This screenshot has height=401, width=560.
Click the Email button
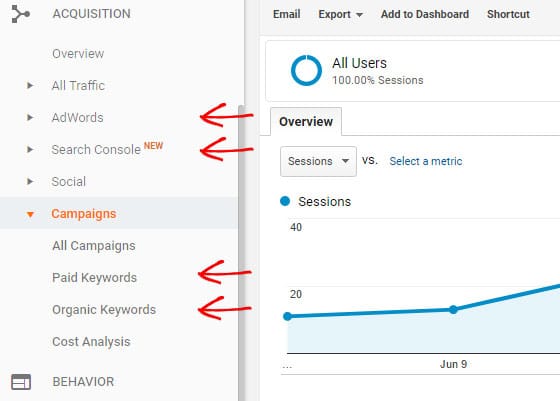[286, 14]
